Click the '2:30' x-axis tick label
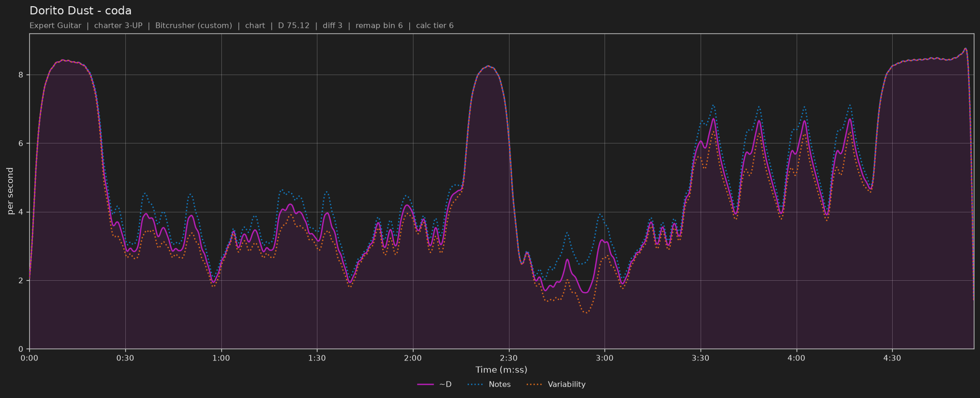The width and height of the screenshot is (980, 398). point(509,358)
